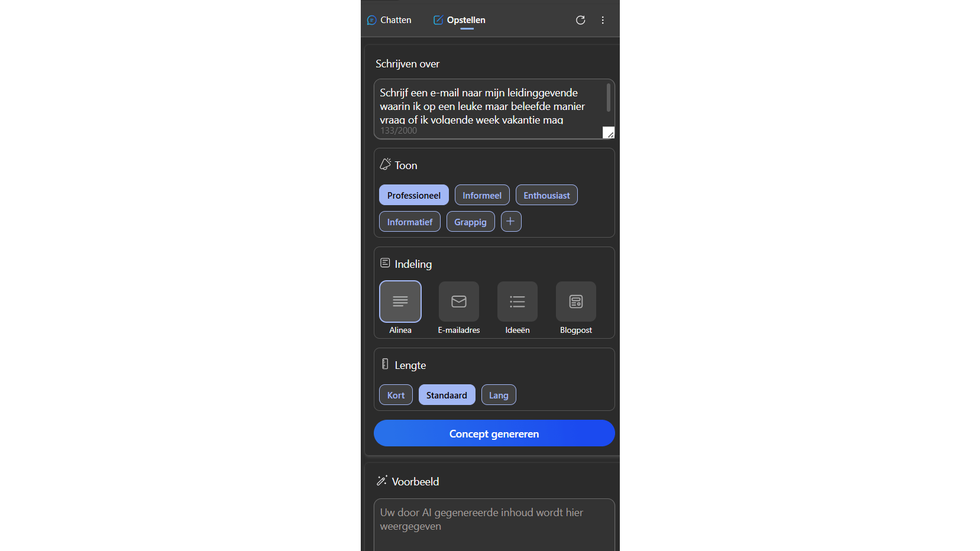Click the refresh icon in the header
Viewport: 980px width, 551px height.
click(x=581, y=20)
